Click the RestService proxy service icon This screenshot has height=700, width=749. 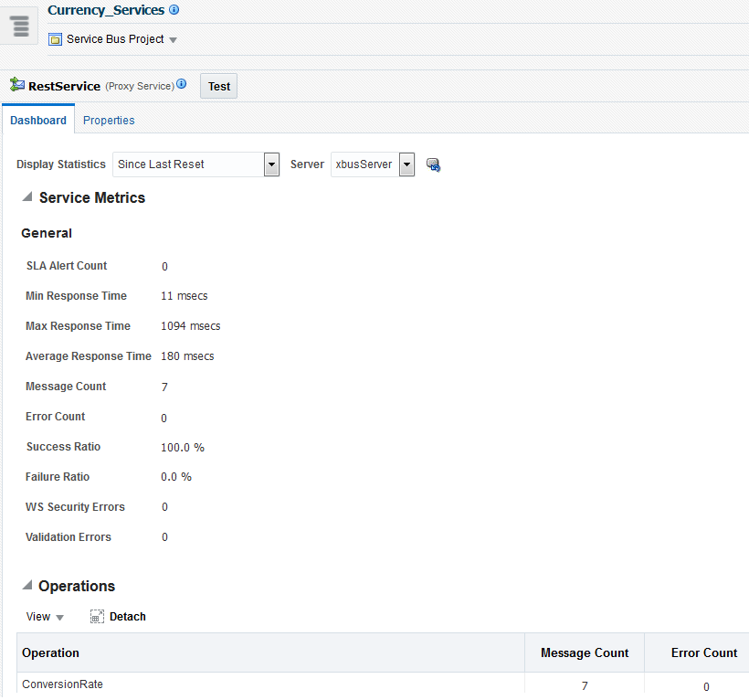(17, 85)
